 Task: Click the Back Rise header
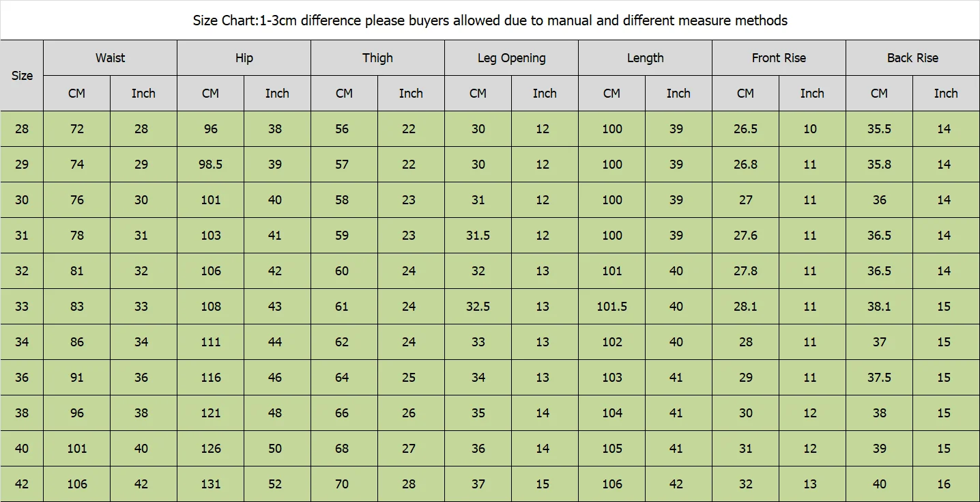912,58
